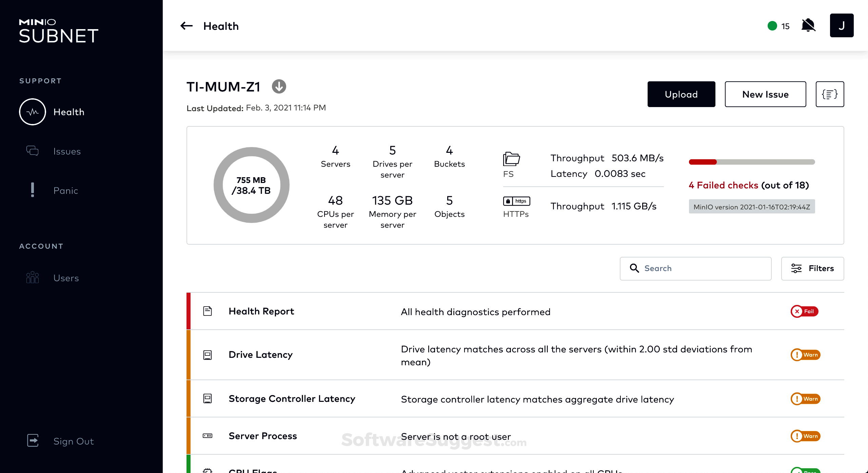868x473 pixels.
Task: Open the user avatar menu labeled J
Action: tap(842, 25)
